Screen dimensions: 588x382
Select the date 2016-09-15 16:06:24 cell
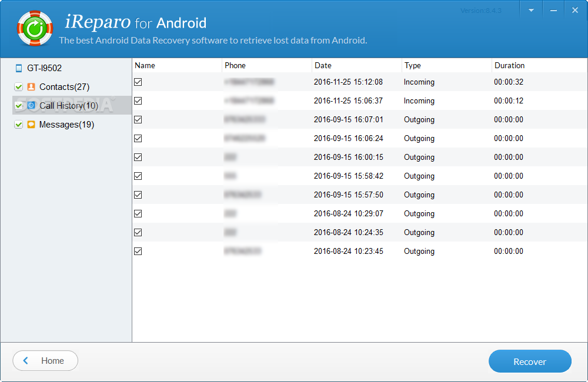(x=348, y=138)
